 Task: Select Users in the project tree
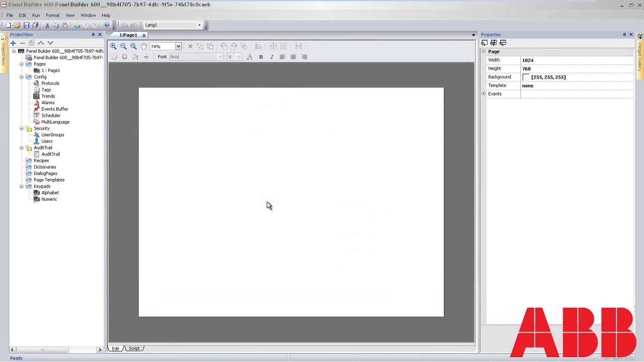(47, 141)
